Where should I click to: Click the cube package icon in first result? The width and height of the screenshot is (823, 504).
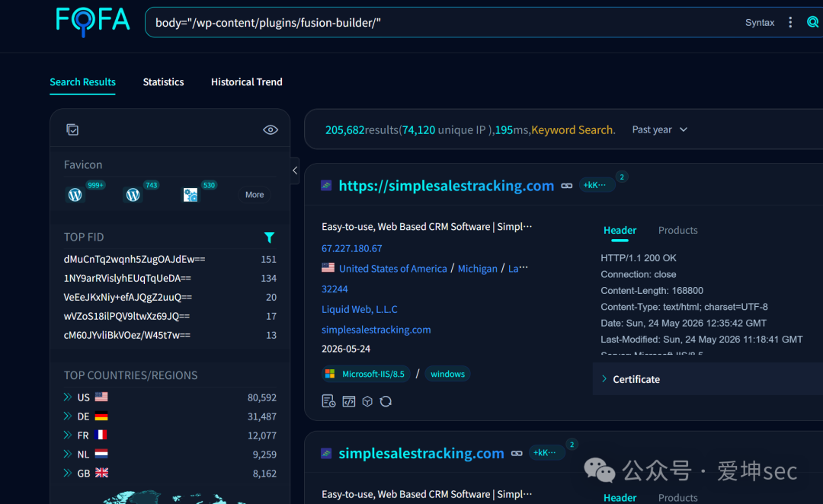point(367,401)
